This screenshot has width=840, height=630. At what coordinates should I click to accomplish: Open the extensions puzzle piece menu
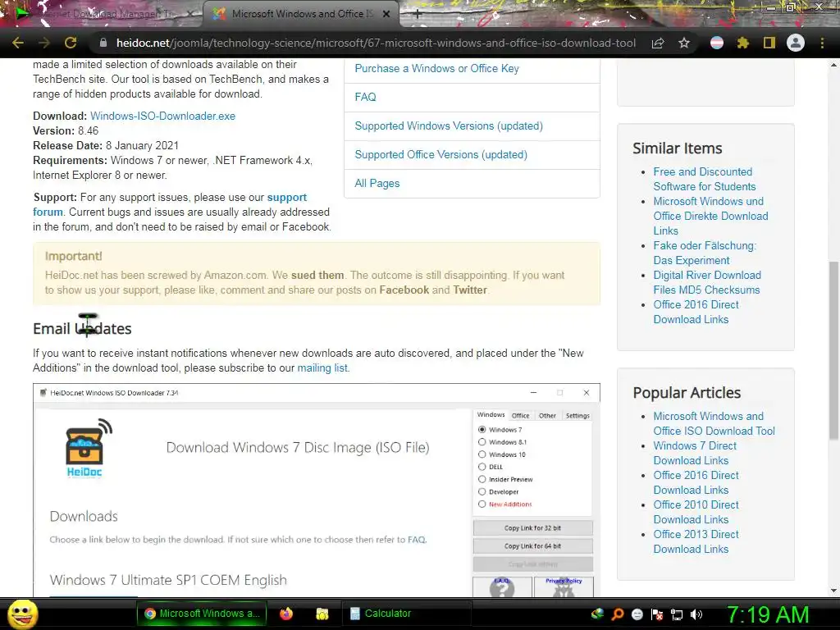(743, 43)
